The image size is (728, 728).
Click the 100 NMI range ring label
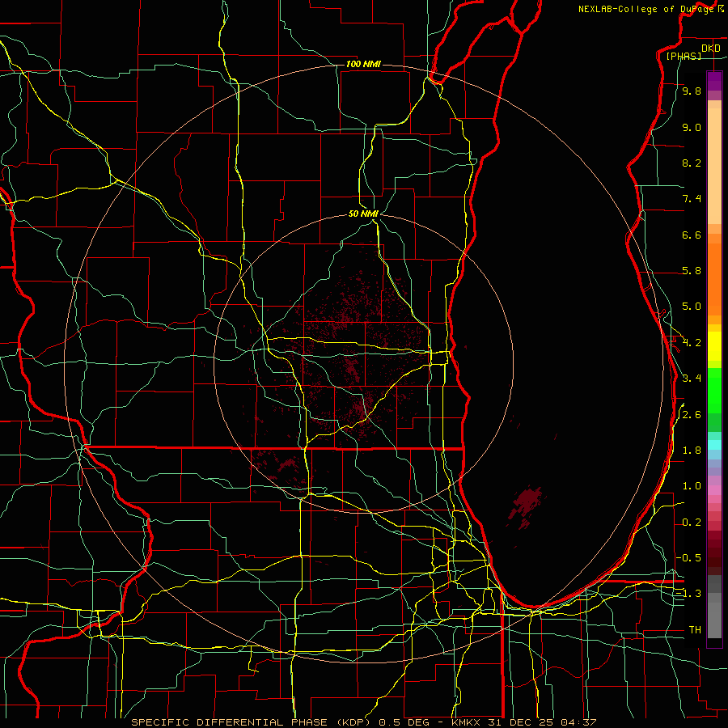(x=363, y=64)
